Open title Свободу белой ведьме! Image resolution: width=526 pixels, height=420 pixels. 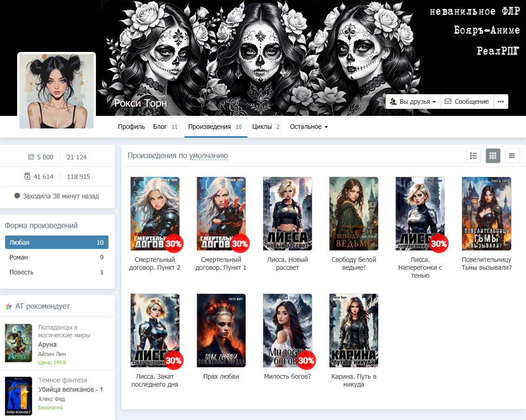click(354, 264)
